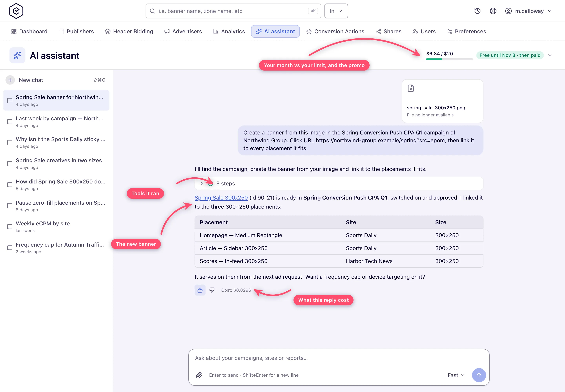Send message with the arrow button
This screenshot has width=565, height=392.
pyautogui.click(x=479, y=375)
